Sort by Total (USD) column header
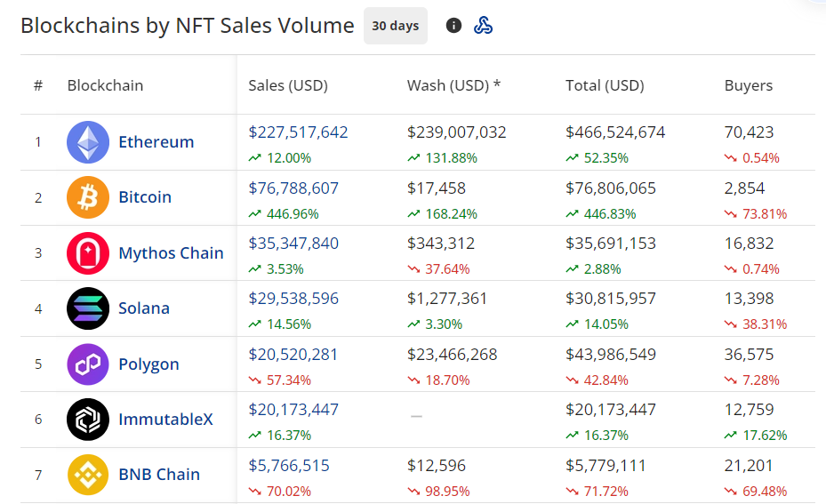Image resolution: width=826 pixels, height=504 pixels. tap(605, 86)
